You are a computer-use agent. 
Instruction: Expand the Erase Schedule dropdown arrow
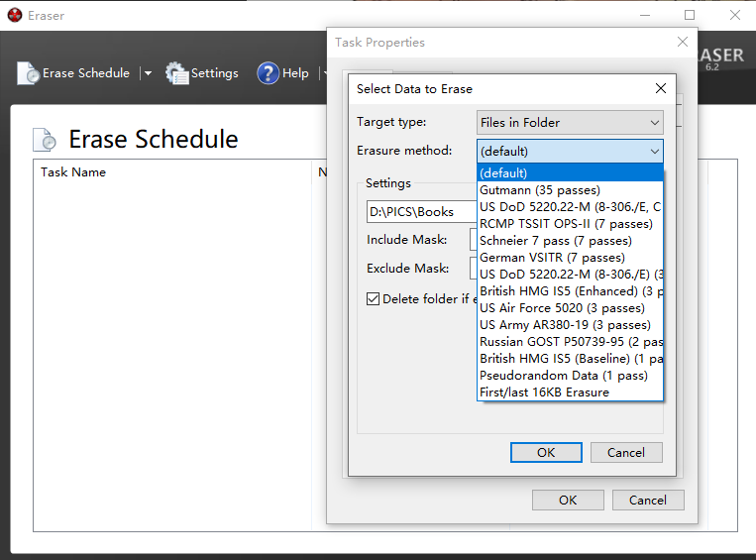[x=148, y=73]
